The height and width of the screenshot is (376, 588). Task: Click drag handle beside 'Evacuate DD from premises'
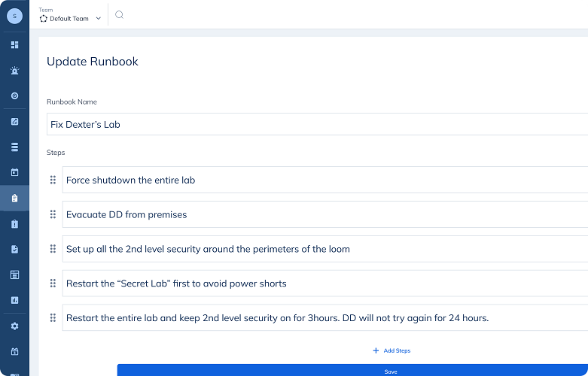[x=53, y=214]
